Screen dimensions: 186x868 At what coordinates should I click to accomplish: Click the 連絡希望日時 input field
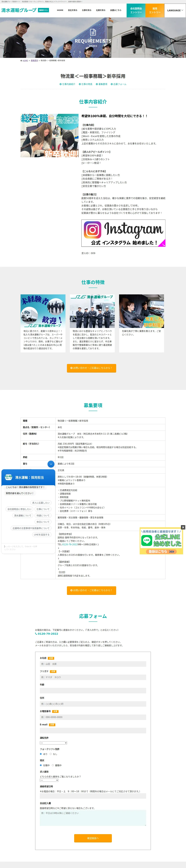[93, 796]
